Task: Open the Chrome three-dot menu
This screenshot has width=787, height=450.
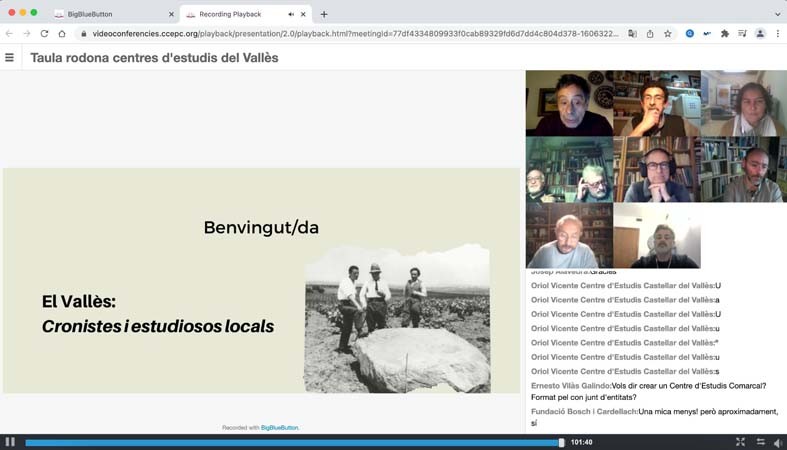Action: 778,34
